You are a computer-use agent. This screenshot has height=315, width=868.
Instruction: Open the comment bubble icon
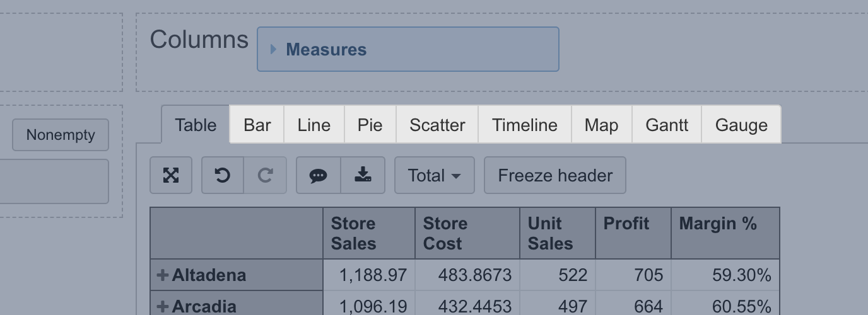point(319,175)
